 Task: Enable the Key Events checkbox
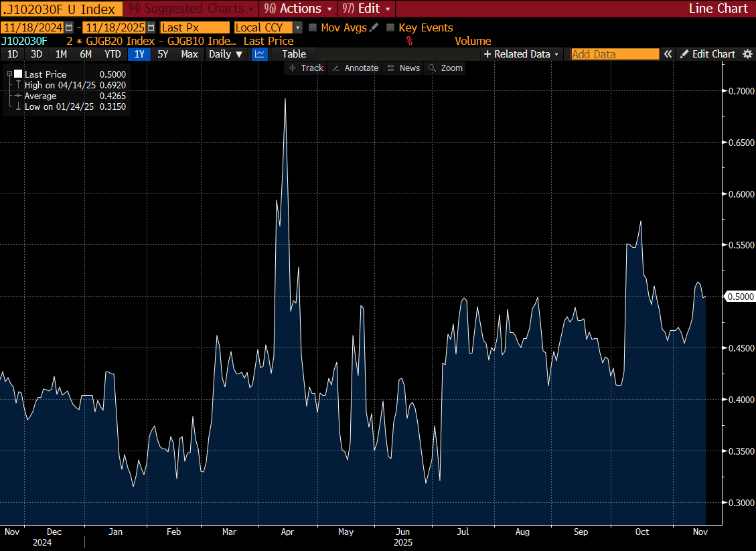point(390,27)
